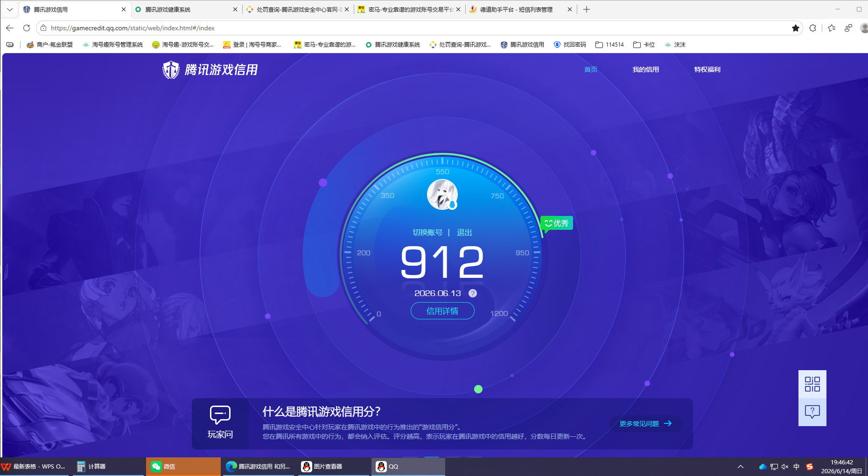868x476 pixels.
Task: Open 微信 from the taskbar
Action: [183, 467]
